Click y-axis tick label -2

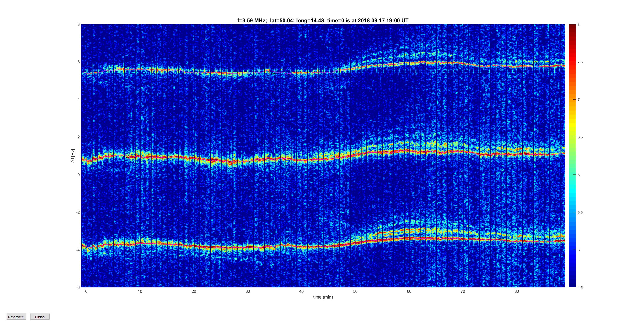pos(78,212)
